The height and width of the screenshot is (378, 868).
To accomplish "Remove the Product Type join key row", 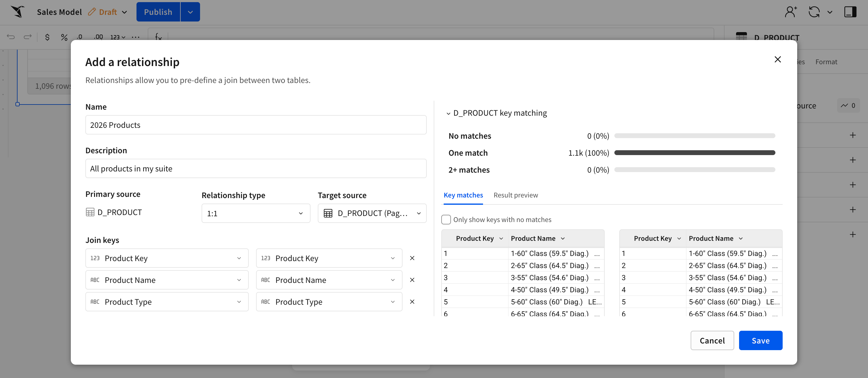I will click(x=412, y=302).
